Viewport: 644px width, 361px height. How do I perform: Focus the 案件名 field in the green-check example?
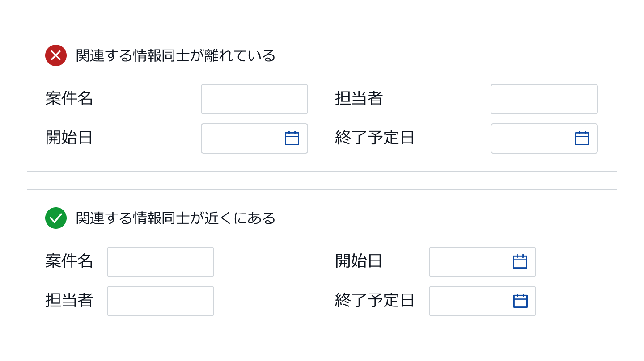click(161, 262)
